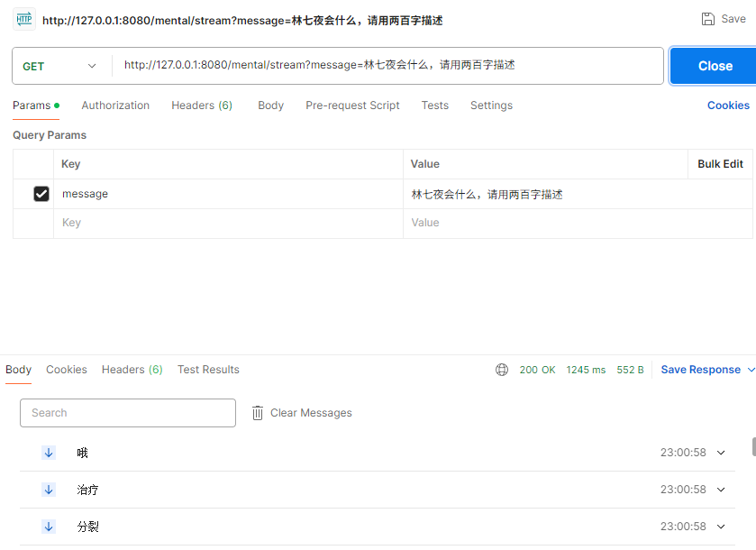756x550 pixels.
Task: Click the 哦 message text
Action: point(82,453)
